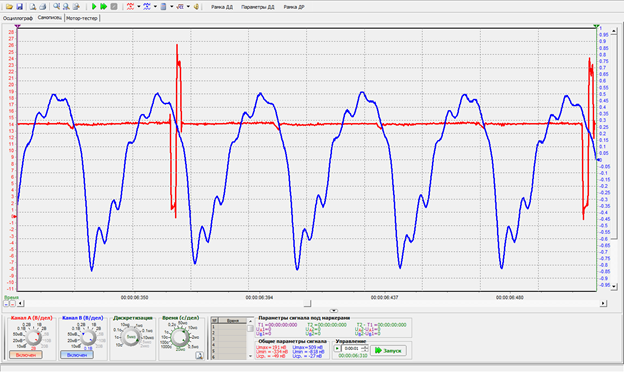
Task: Open Параметры ДД in toolbar
Action: 257,7
